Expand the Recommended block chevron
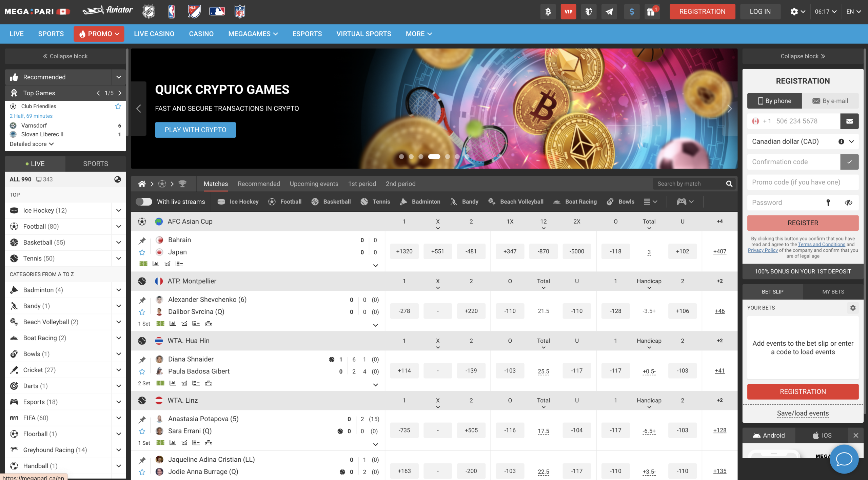The width and height of the screenshot is (868, 480). click(x=119, y=77)
